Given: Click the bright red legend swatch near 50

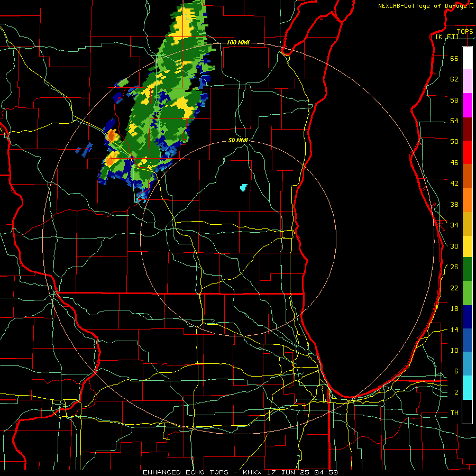Looking at the screenshot, I should [x=467, y=152].
